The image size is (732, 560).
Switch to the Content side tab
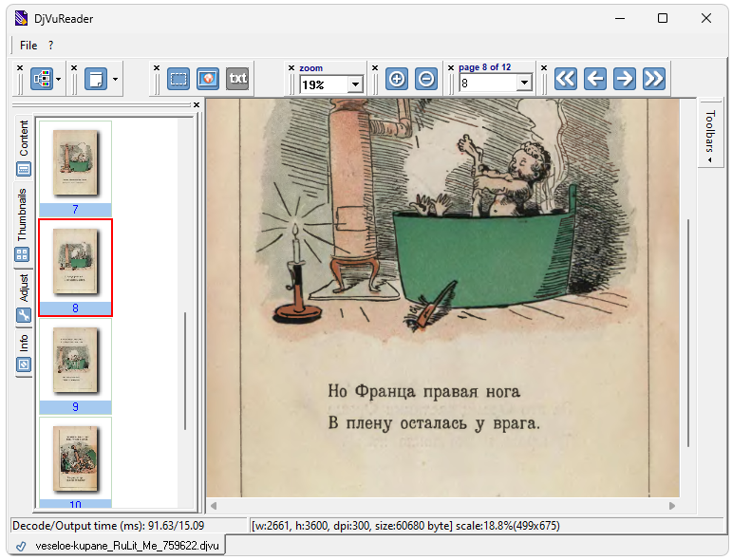click(24, 139)
